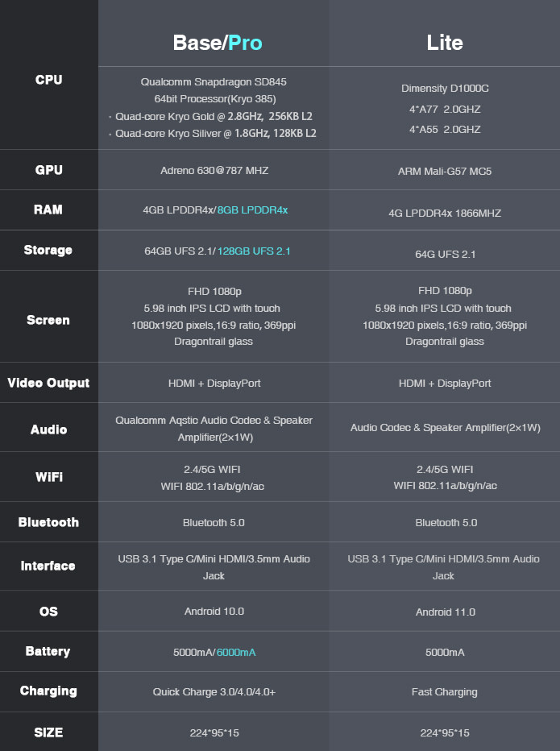Click the WiFi row label
Screen dimensions: 560x751
[49, 477]
